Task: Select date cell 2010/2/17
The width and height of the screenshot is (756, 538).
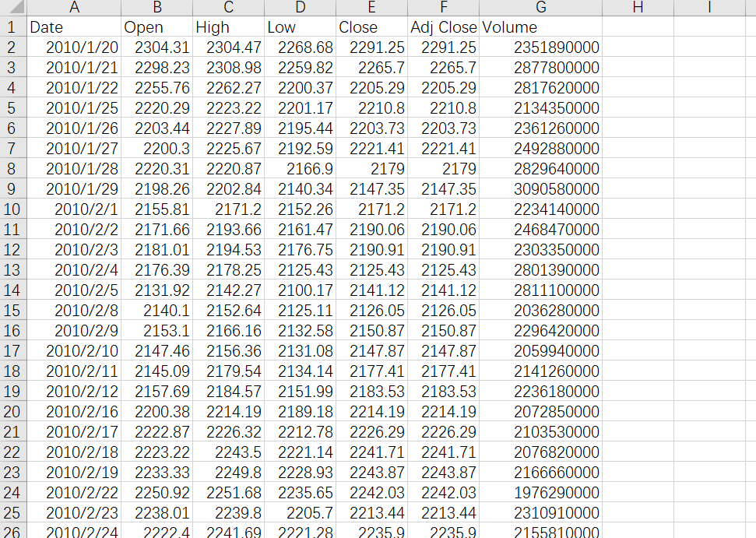Action: click(74, 432)
